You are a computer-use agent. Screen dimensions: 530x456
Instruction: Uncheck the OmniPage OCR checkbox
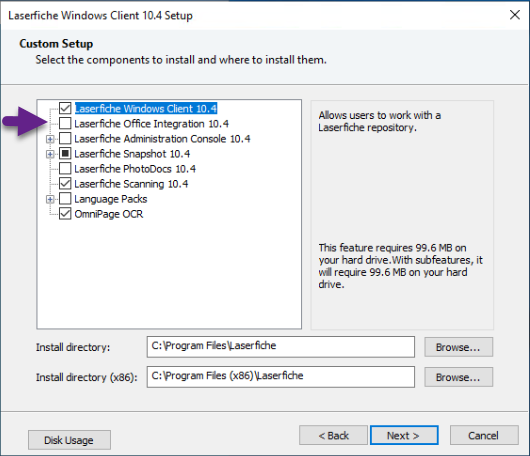(65, 214)
